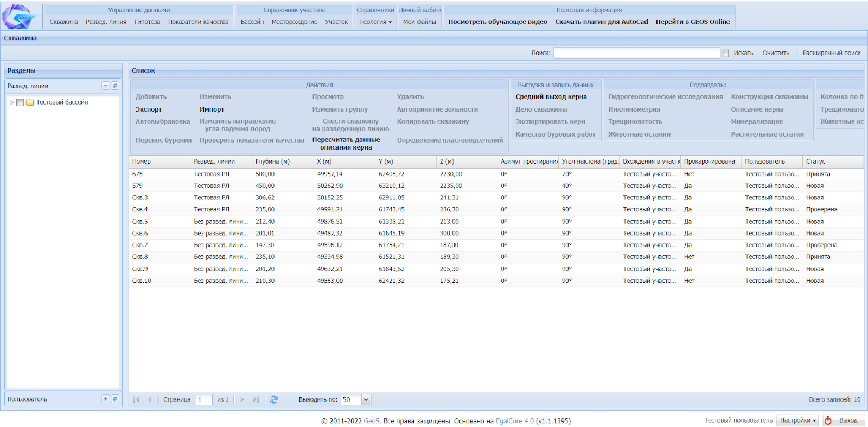The width and height of the screenshot is (868, 427).
Task: Click Автовыбраковка action
Action: click(x=163, y=122)
